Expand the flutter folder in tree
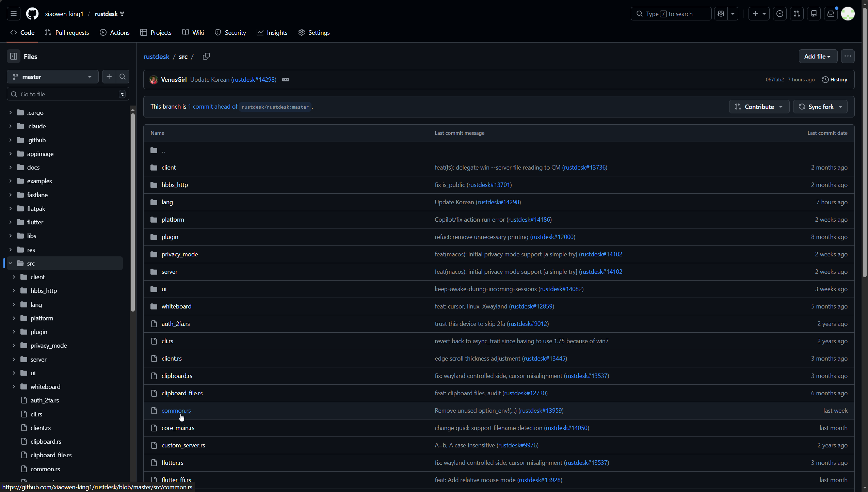Image resolution: width=868 pixels, height=492 pixels. [11, 222]
